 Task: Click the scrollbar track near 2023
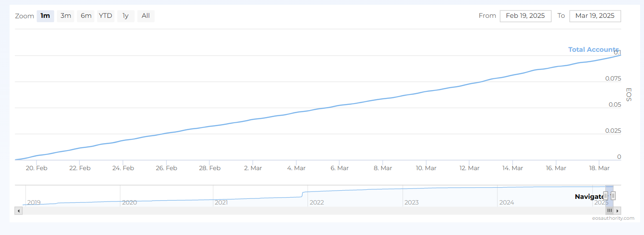[x=411, y=211]
